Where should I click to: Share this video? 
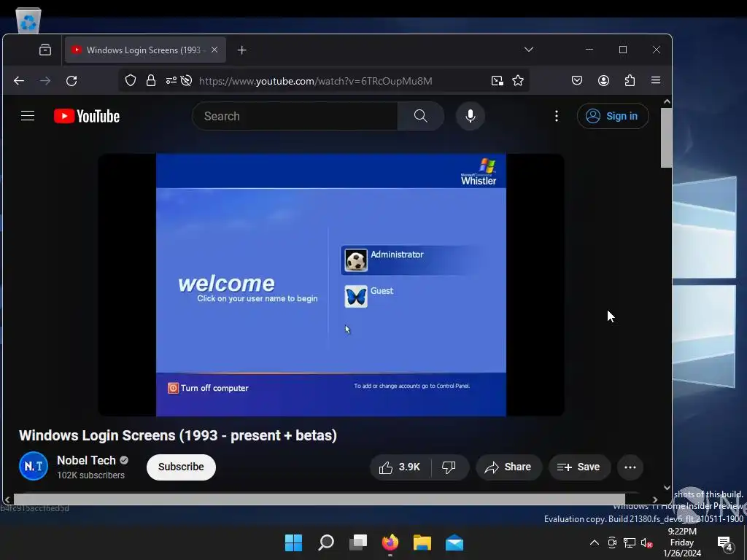[508, 467]
